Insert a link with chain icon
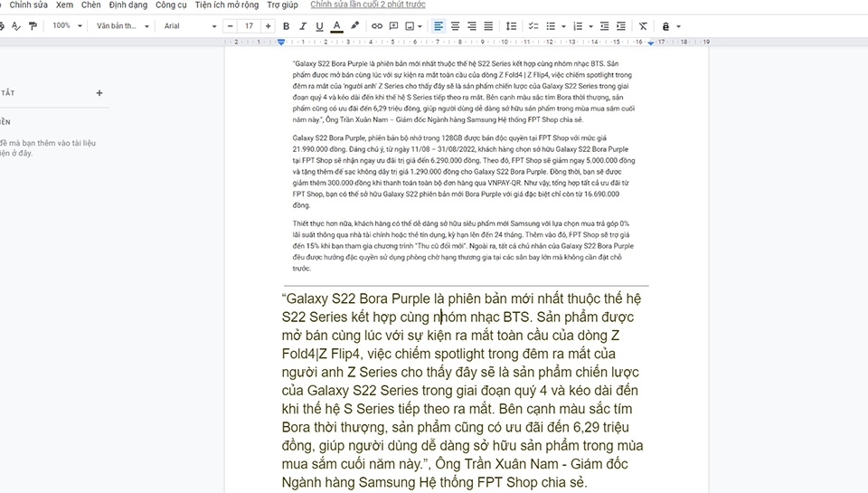The image size is (868, 493). (x=377, y=26)
